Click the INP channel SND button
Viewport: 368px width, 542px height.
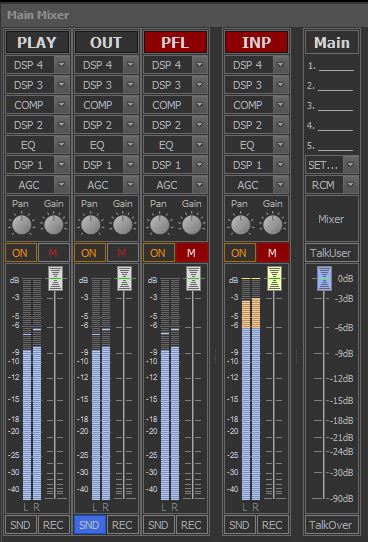click(239, 525)
